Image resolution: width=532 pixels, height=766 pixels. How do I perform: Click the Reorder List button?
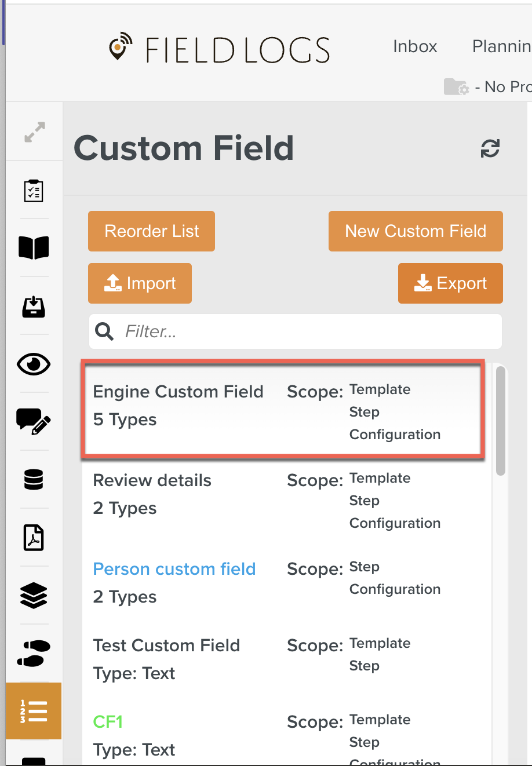(151, 231)
